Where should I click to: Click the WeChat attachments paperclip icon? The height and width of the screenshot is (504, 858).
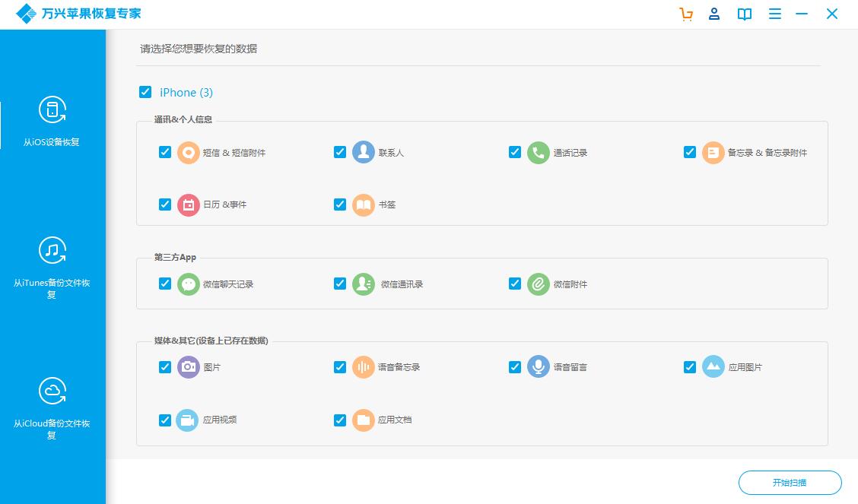[x=538, y=284]
